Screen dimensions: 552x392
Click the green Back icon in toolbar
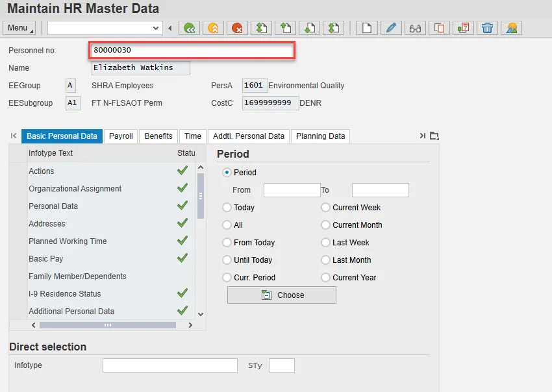(x=189, y=28)
